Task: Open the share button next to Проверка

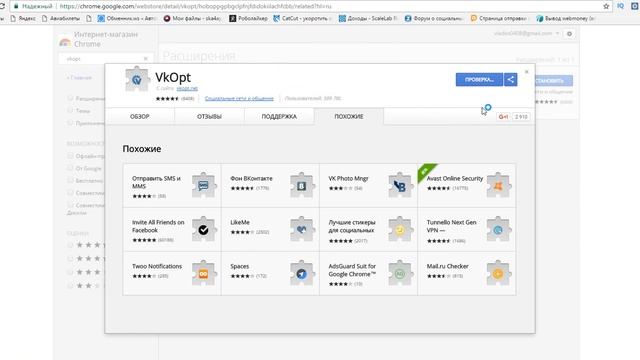Action: point(510,80)
